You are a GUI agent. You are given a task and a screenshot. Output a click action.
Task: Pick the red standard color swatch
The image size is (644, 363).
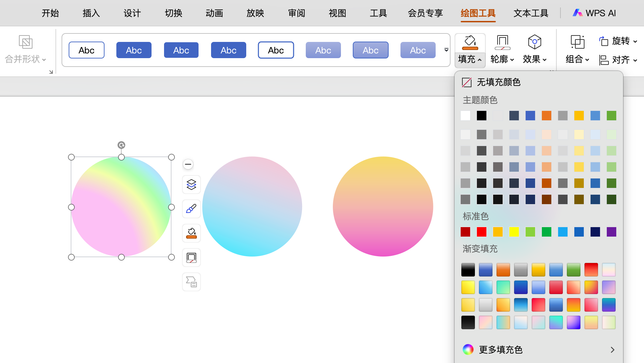point(481,232)
